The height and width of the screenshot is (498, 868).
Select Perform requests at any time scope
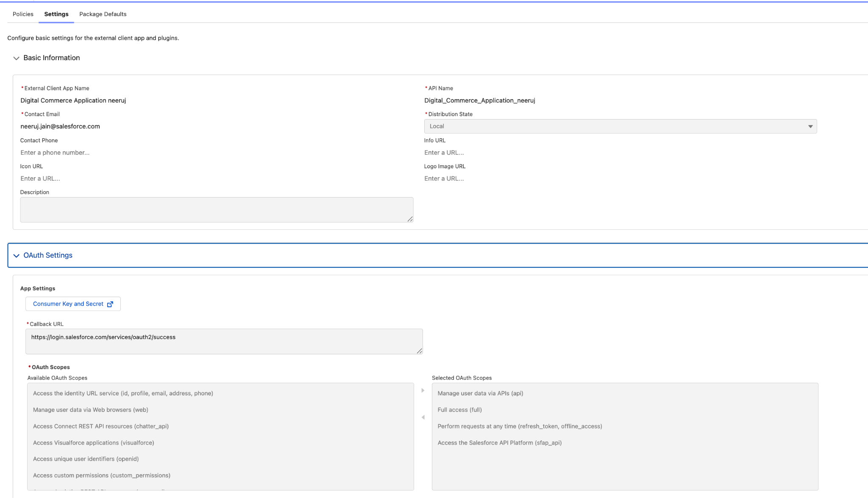[625, 426]
